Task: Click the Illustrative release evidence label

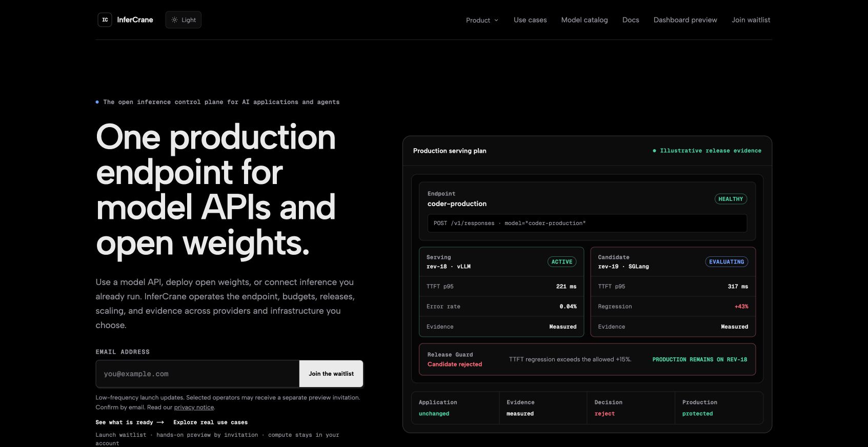Action: [707, 151]
